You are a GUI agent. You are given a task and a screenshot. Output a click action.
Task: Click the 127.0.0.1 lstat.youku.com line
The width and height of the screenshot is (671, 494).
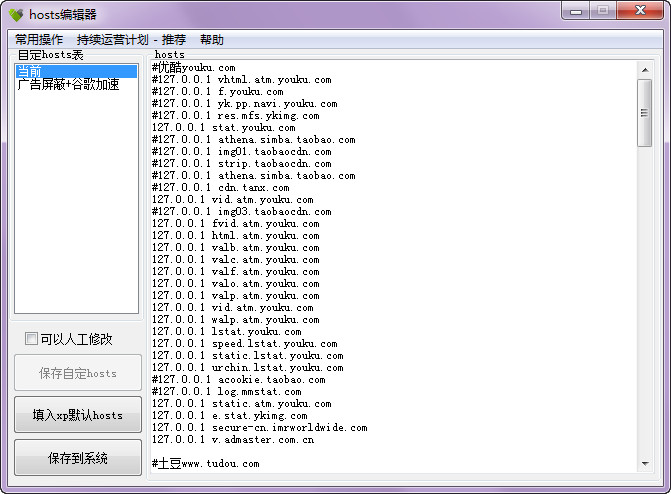pyautogui.click(x=227, y=331)
